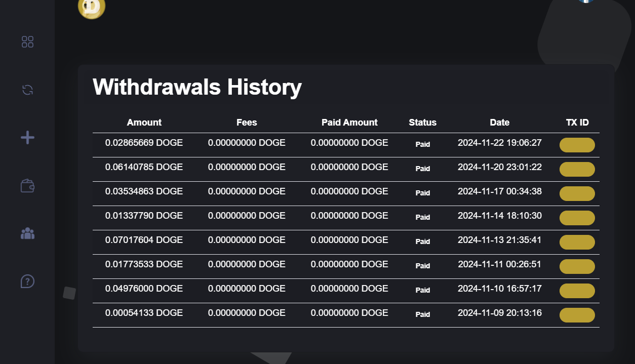Click date 2024-11-10 16:57:17
Image resolution: width=635 pixels, height=364 pixels.
click(x=500, y=289)
